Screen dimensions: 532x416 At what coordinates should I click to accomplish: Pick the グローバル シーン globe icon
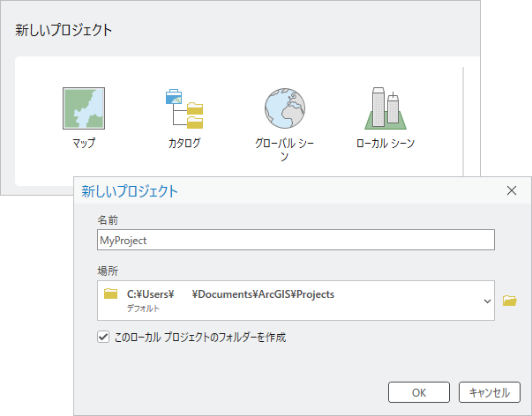(x=284, y=108)
